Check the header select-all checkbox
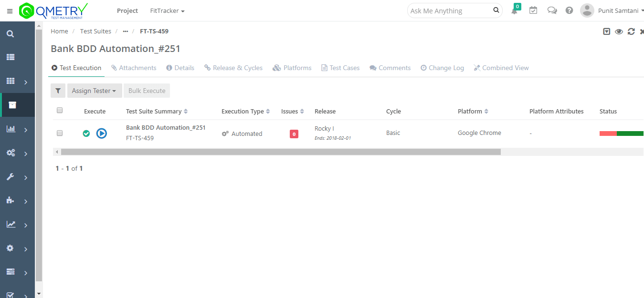644x298 pixels. coord(60,110)
